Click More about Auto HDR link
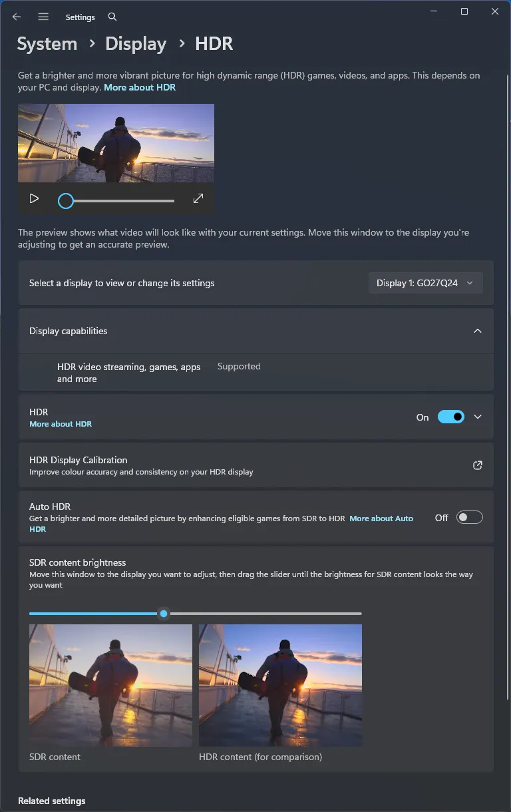Image resolution: width=511 pixels, height=812 pixels. pos(381,518)
